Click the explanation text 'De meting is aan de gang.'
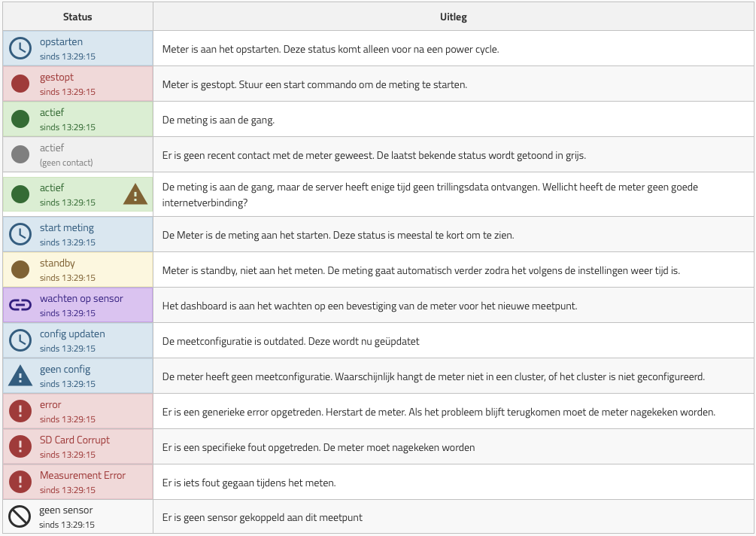This screenshot has height=536, width=756. click(x=218, y=120)
